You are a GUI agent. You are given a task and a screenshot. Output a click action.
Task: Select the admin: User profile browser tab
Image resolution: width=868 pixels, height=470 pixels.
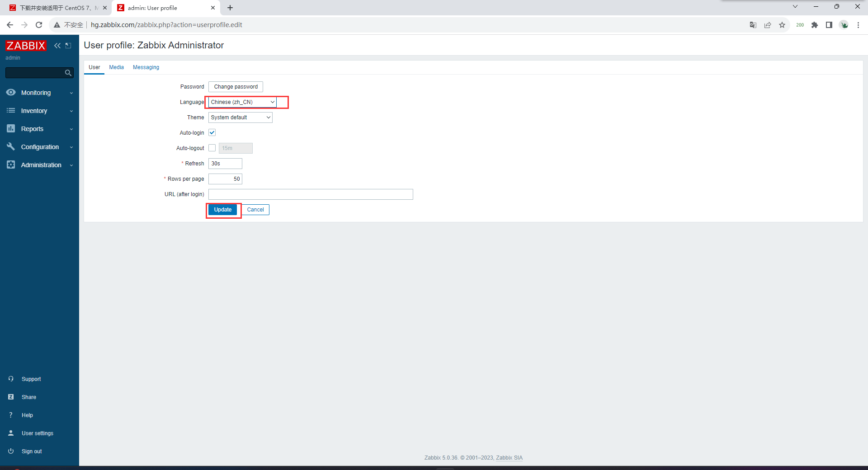pyautogui.click(x=165, y=8)
